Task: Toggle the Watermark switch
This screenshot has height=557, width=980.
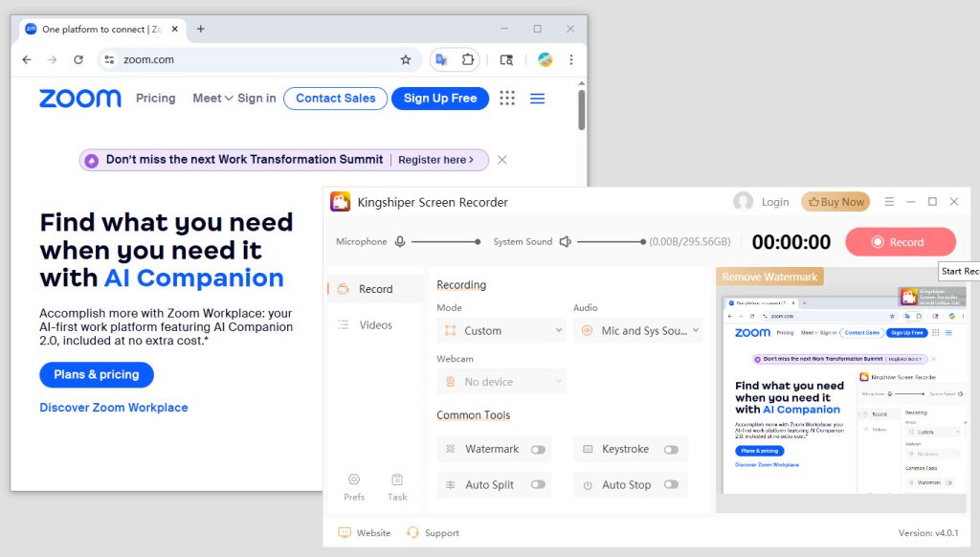Action: pyautogui.click(x=538, y=450)
